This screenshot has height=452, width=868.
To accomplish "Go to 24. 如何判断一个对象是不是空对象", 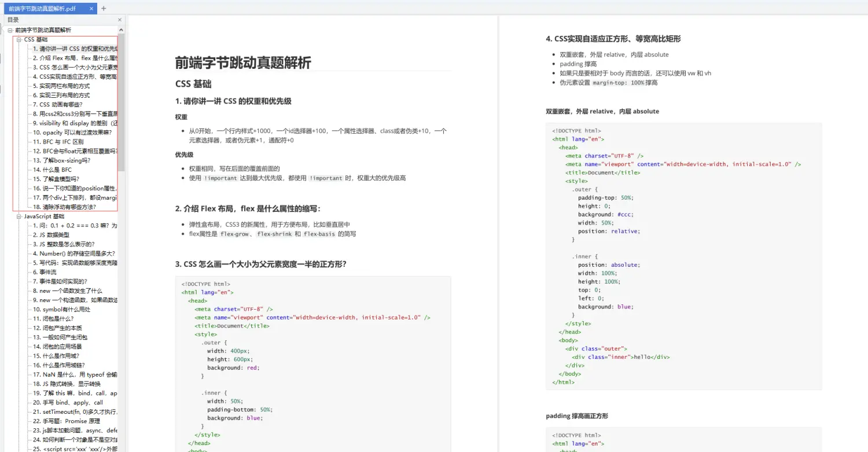I will (x=75, y=439).
